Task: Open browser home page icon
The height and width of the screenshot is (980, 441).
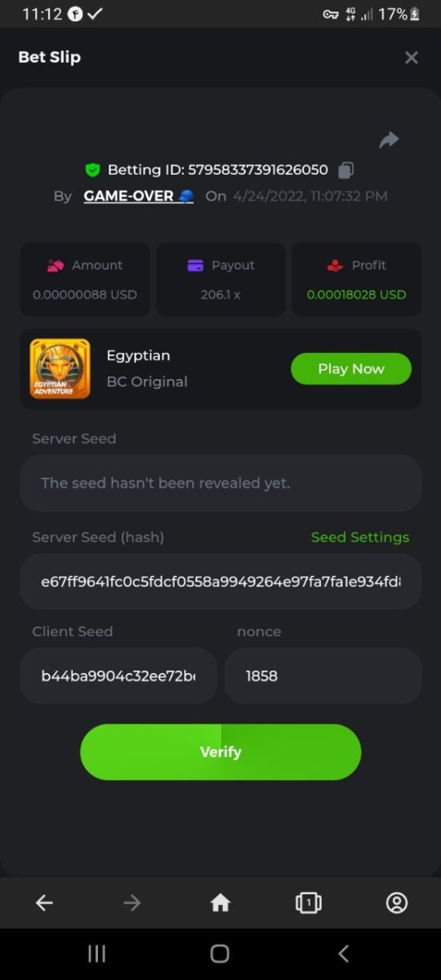Action: pyautogui.click(x=220, y=902)
